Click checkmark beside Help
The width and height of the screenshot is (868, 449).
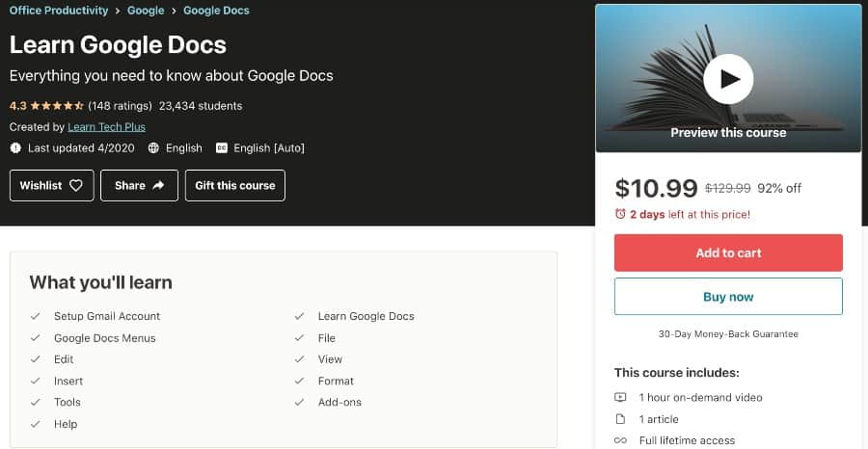point(36,424)
